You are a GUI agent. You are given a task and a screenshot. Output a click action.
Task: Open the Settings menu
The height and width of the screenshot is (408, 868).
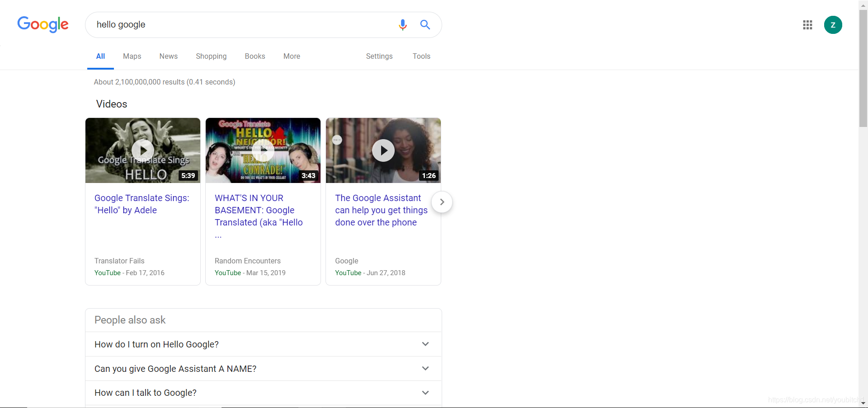pyautogui.click(x=379, y=56)
